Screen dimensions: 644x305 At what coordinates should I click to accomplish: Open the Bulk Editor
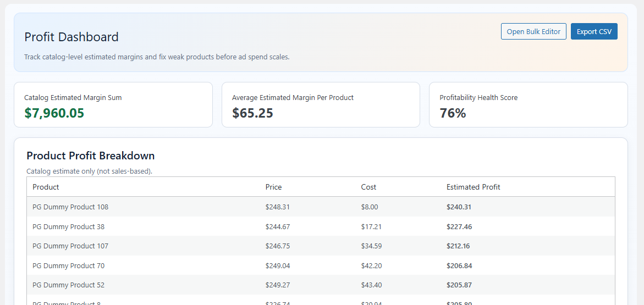pyautogui.click(x=533, y=32)
